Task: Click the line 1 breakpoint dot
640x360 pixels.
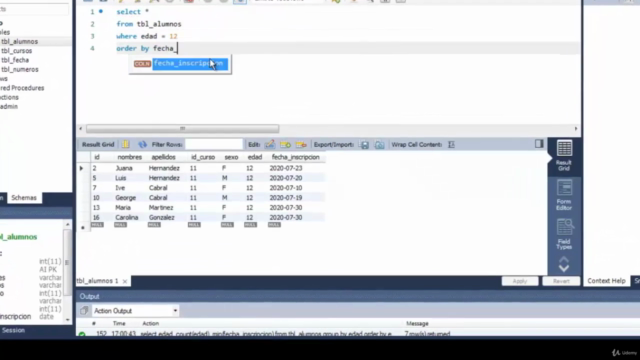Action: 101,11
